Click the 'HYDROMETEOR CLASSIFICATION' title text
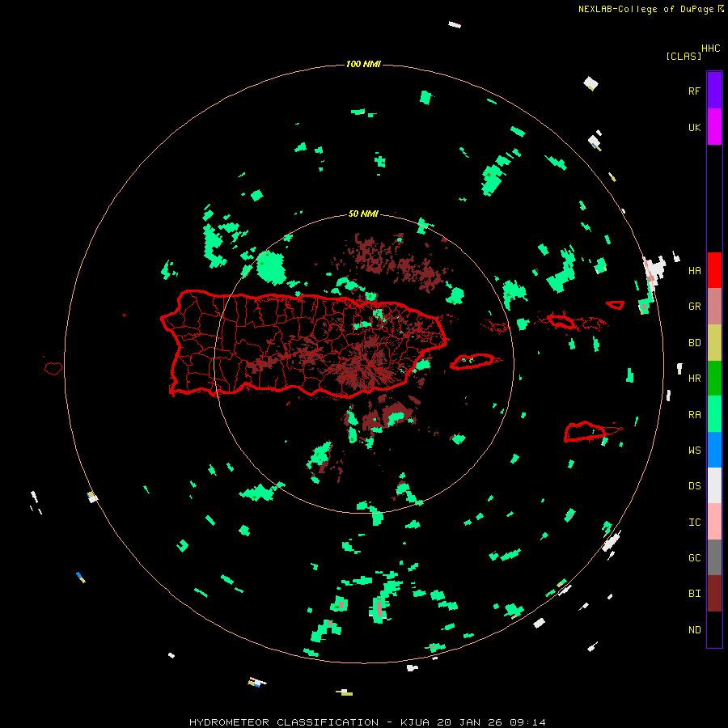This screenshot has width=728, height=728. click(284, 722)
